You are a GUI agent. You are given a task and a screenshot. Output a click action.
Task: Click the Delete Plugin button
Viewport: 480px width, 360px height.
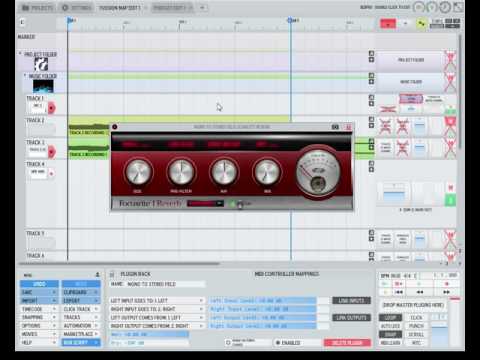(x=347, y=343)
